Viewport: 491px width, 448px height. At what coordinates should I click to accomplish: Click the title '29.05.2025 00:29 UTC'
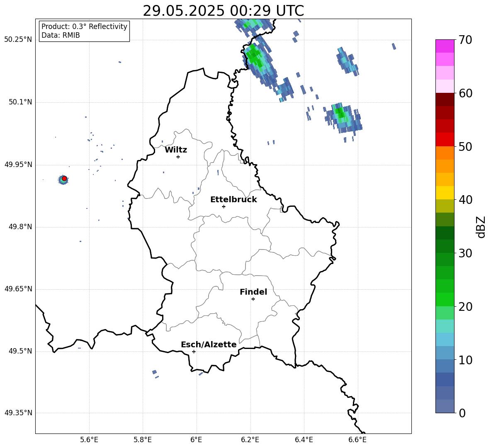[223, 11]
